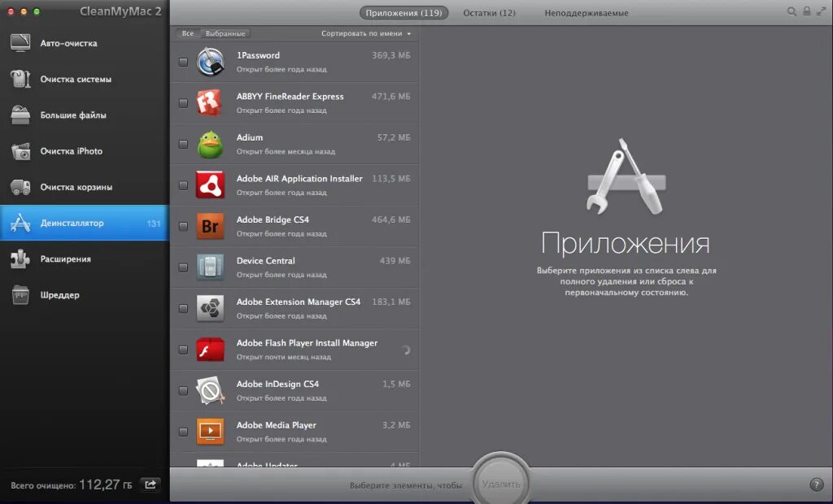This screenshot has width=833, height=504.
Task: Click the 131 count badge
Action: [x=154, y=224]
